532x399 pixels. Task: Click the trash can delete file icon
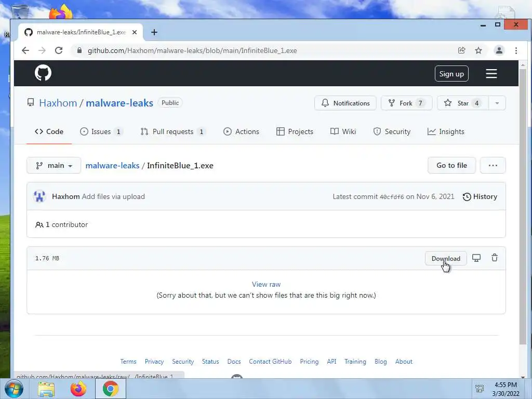[495, 258]
